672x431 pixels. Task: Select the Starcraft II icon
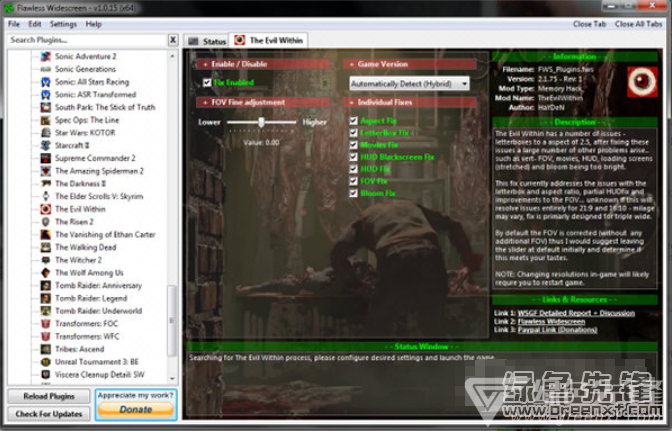coord(46,145)
